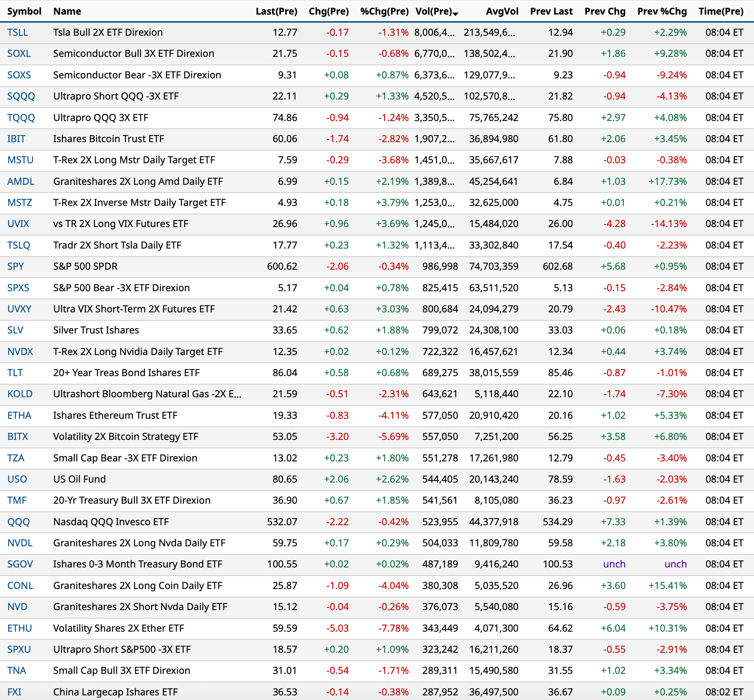This screenshot has width=754, height=700.
Task: Open the QQQ symbol link
Action: tap(18, 522)
